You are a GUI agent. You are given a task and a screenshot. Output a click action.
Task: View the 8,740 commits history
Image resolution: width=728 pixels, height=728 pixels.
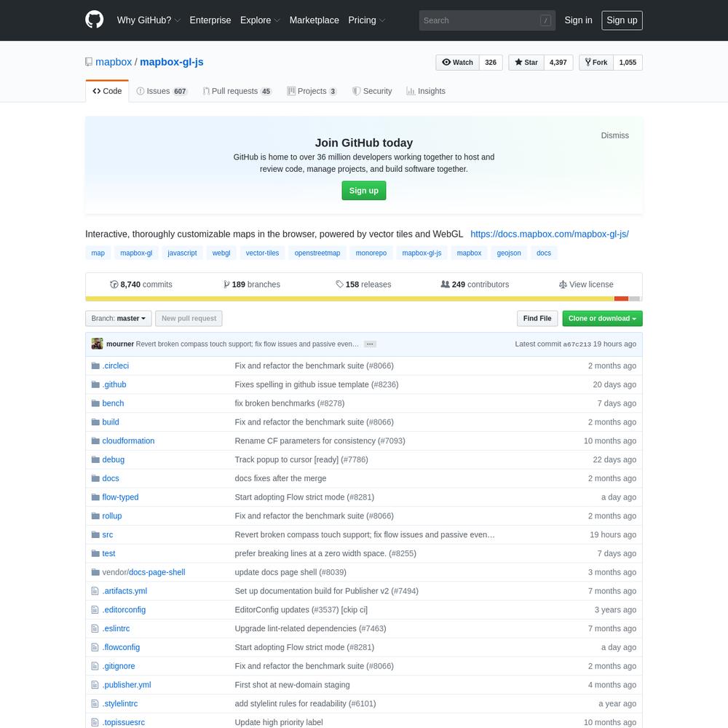(x=141, y=285)
